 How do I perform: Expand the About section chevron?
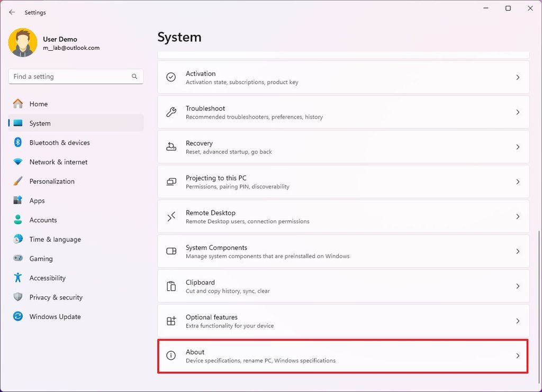click(x=518, y=355)
